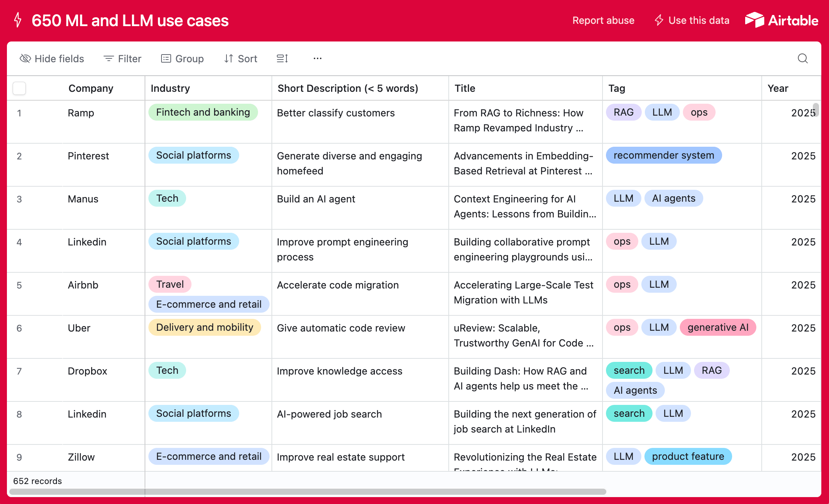Viewport: 829px width, 504px height.
Task: Open the three-dot more options menu
Action: [x=317, y=58]
